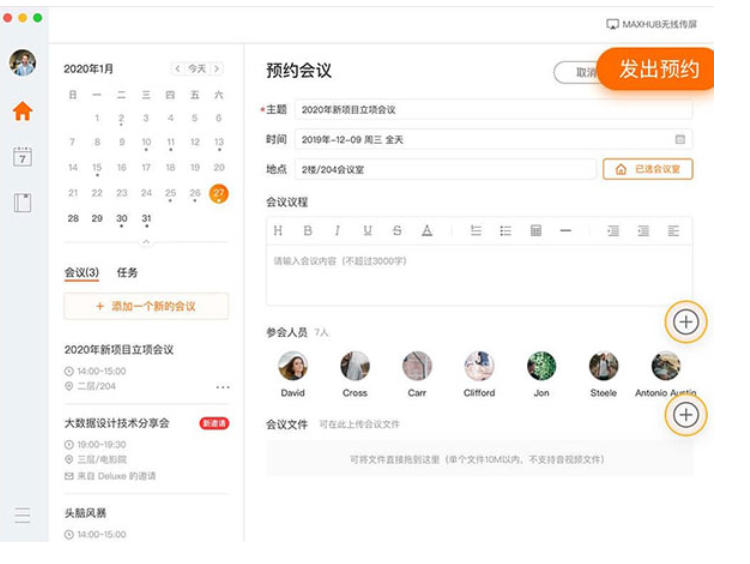This screenshot has height=564, width=750.
Task: Go to previous month in calendar
Action: point(177,68)
